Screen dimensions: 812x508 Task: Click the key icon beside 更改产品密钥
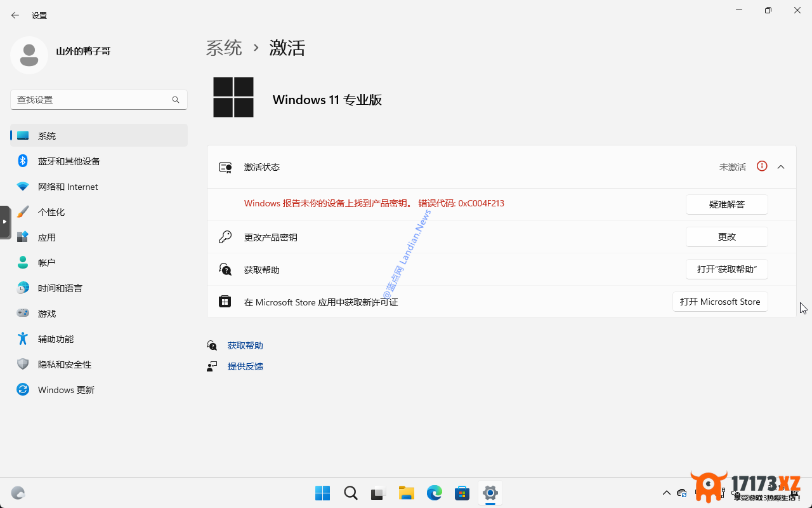pos(225,237)
